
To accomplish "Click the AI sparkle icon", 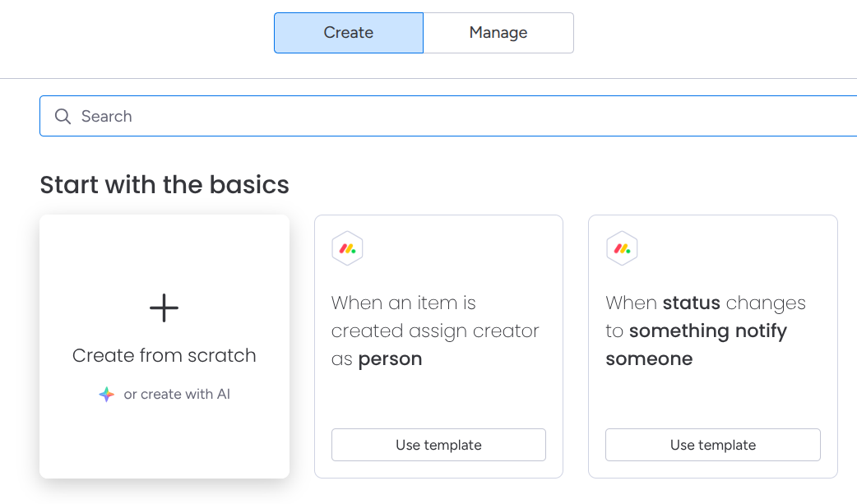I will coord(107,394).
